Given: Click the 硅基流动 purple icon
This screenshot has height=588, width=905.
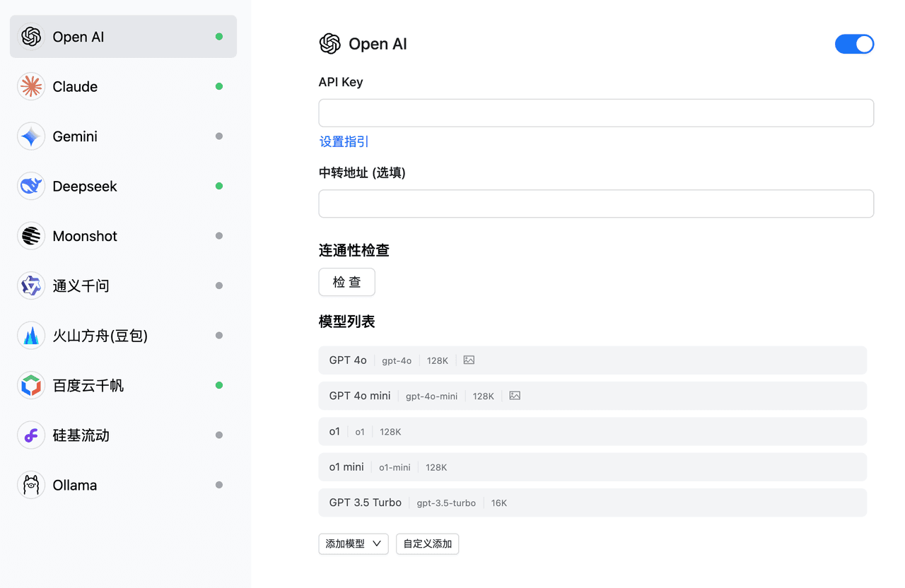Looking at the screenshot, I should 31,435.
